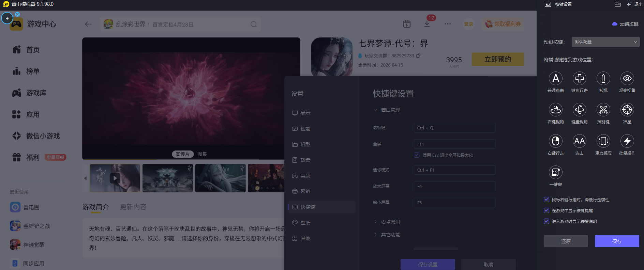Toggle 鼠标右键行走时 降低行走惯性 checkbox

point(546,200)
